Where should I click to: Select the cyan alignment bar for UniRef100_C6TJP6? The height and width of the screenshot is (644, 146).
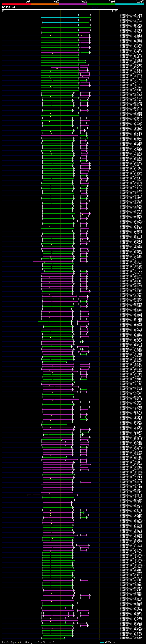[60, 15]
